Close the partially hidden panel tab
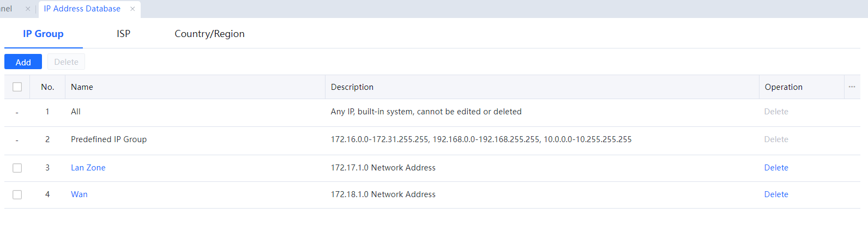 (28, 9)
